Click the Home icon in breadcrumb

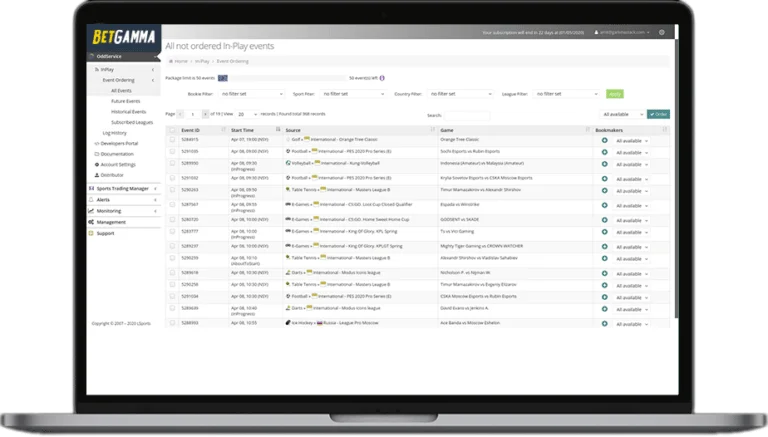171,61
